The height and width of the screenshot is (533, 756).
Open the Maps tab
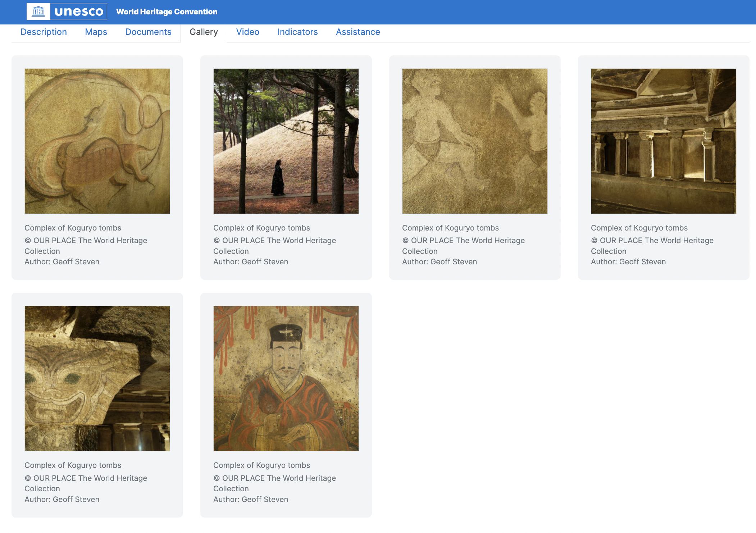[96, 32]
